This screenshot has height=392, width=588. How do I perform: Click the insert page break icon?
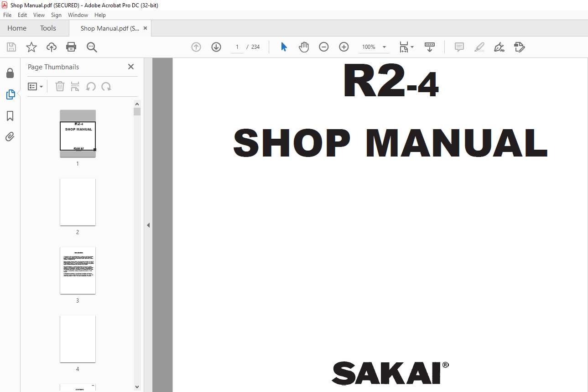(x=75, y=86)
